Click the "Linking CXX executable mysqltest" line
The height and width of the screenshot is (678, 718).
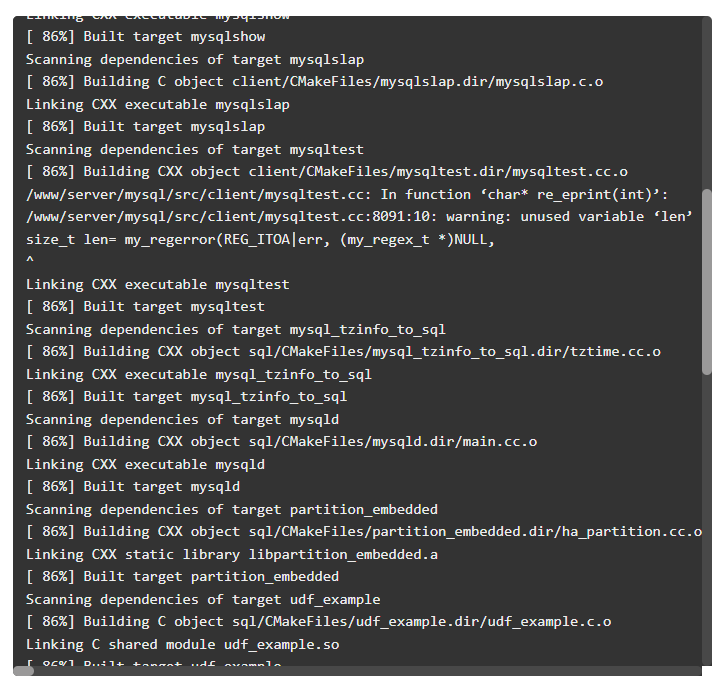(158, 284)
